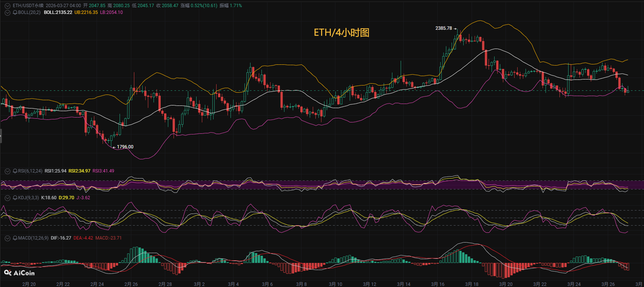Click the 1796.00 low price marker
Viewport: 644px width, 287px height.
[x=125, y=147]
